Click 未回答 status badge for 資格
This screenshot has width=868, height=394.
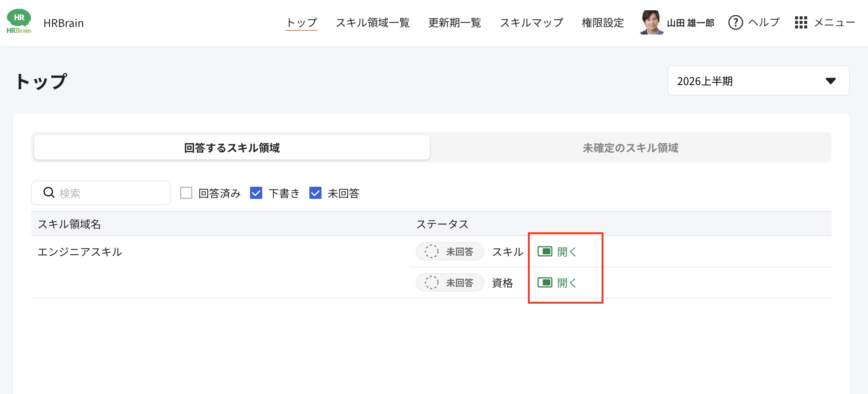[x=450, y=282]
